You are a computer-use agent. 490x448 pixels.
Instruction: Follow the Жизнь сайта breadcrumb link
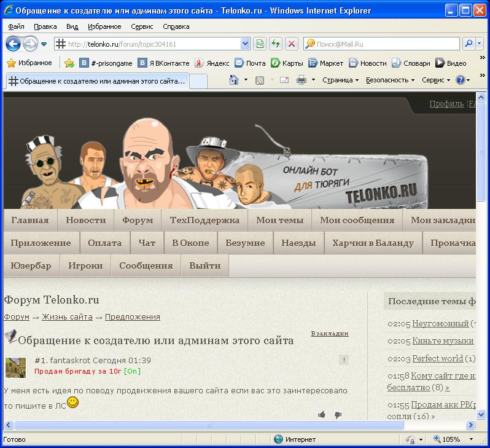(67, 317)
